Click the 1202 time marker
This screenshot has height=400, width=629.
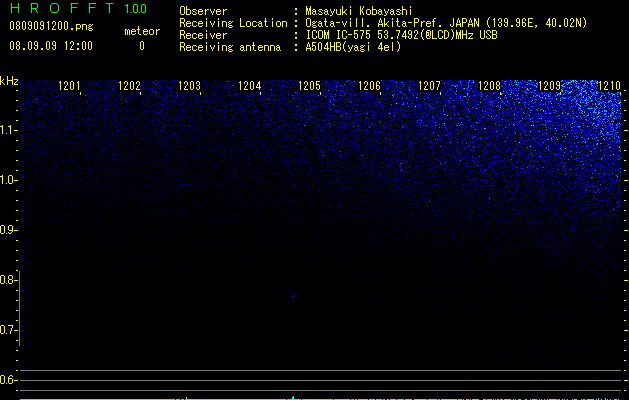pos(129,85)
